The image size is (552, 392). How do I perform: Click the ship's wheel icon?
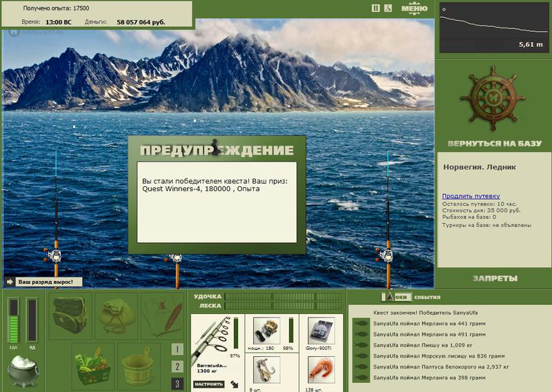[493, 99]
